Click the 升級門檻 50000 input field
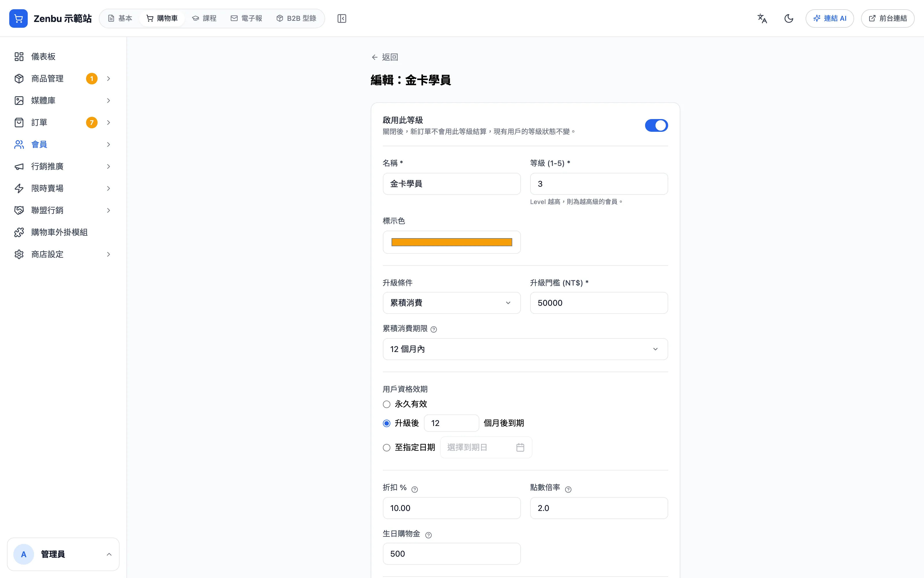The width and height of the screenshot is (924, 578). pyautogui.click(x=599, y=303)
